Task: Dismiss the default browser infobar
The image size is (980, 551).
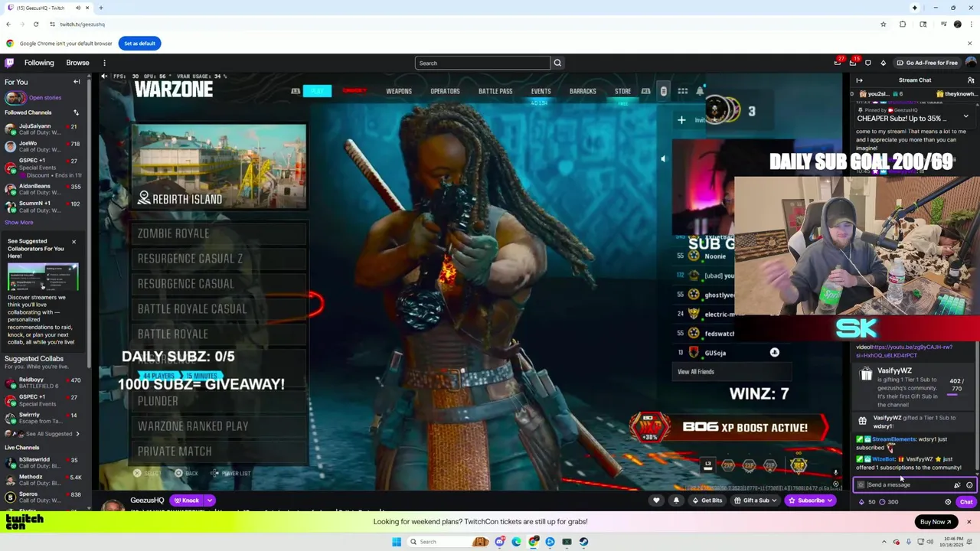Action: [x=969, y=44]
